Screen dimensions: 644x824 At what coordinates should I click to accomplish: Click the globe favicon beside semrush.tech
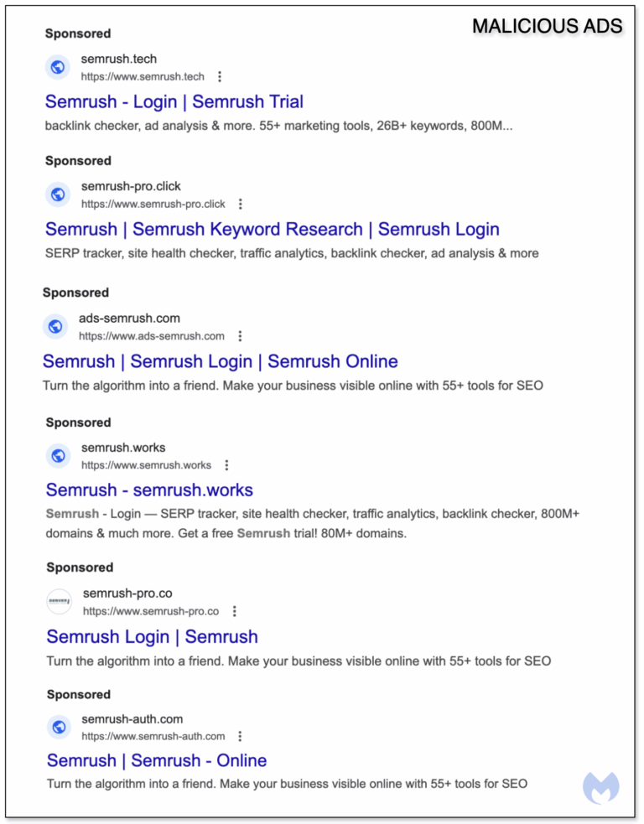click(x=56, y=66)
